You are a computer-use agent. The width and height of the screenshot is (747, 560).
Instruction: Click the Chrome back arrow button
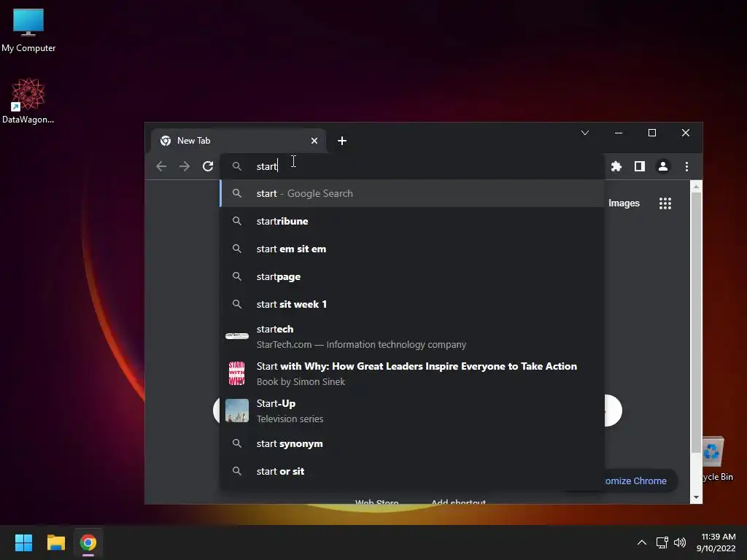click(x=161, y=166)
